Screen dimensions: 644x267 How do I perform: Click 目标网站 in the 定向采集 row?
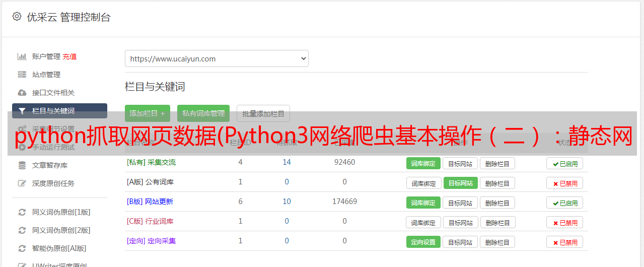(460, 242)
